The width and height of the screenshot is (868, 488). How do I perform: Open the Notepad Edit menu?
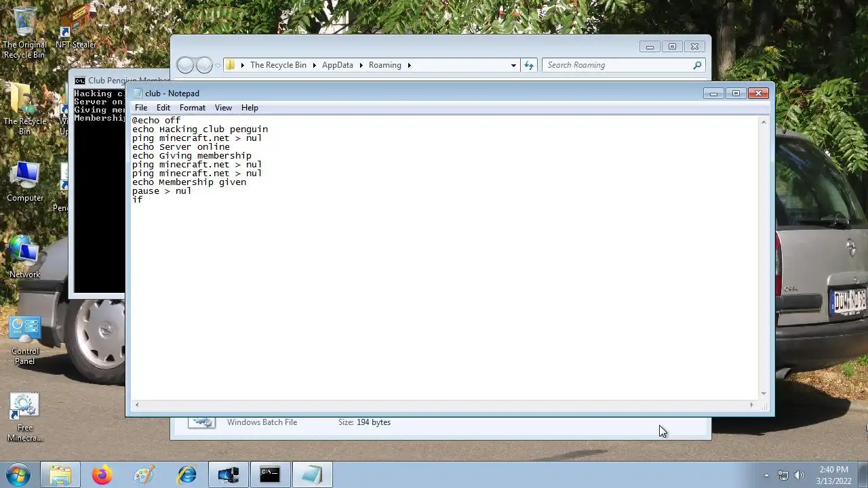pyautogui.click(x=163, y=108)
